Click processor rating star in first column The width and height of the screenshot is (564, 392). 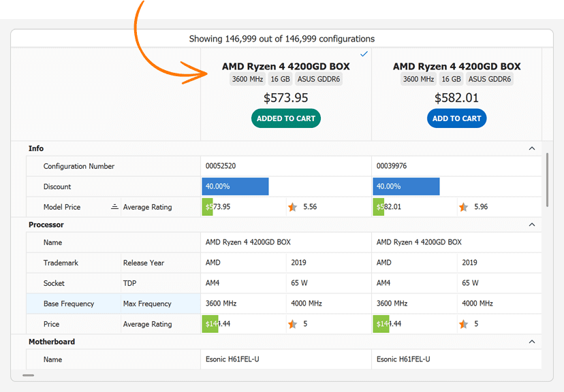pos(292,324)
